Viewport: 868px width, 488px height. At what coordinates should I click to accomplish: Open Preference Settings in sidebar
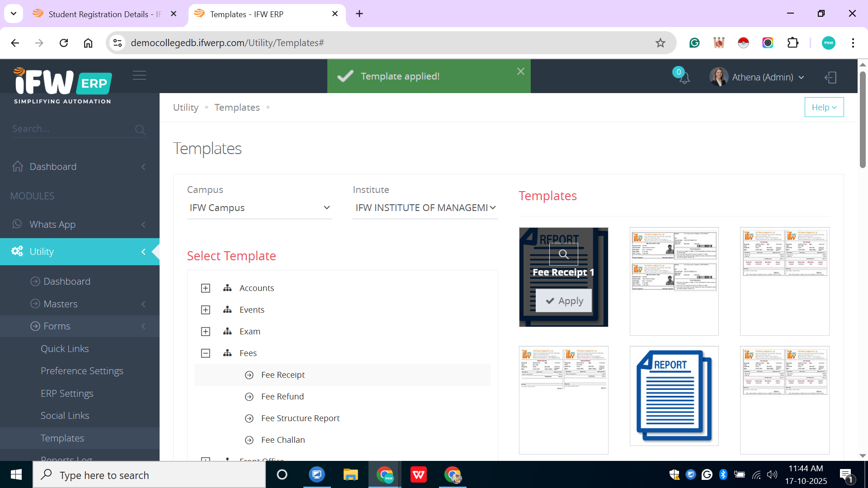point(82,371)
